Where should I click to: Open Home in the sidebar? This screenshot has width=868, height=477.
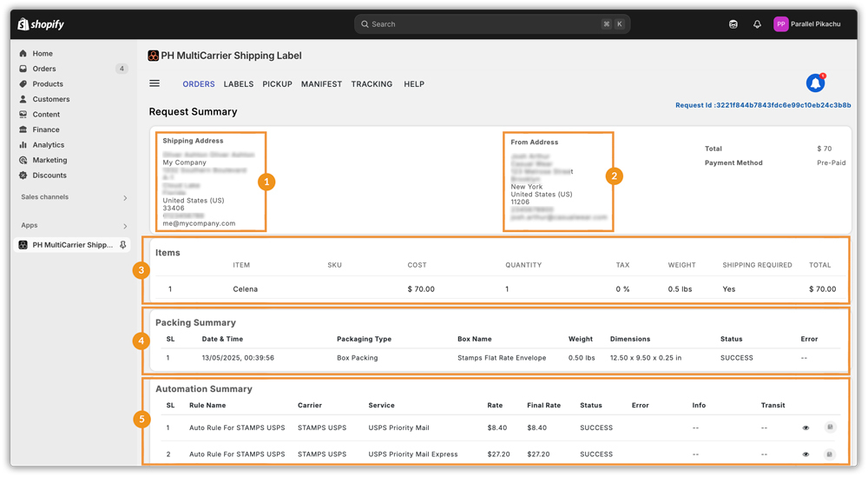pyautogui.click(x=43, y=53)
